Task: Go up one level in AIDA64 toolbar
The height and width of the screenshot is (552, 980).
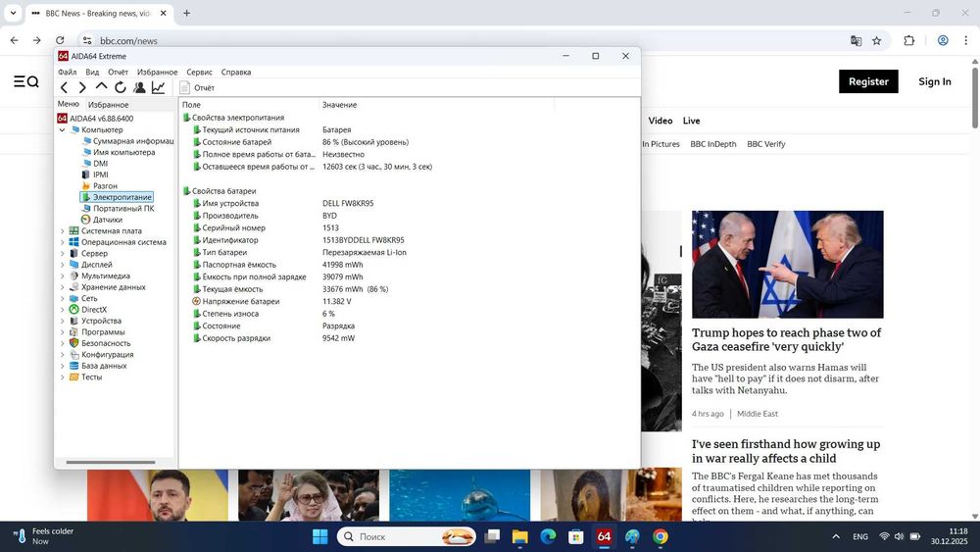Action: click(101, 87)
